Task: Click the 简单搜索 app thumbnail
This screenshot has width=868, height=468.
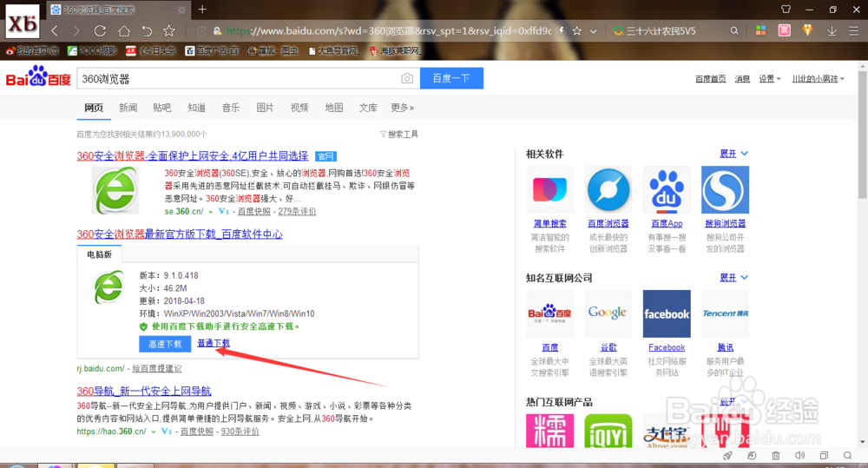Action: (x=549, y=190)
